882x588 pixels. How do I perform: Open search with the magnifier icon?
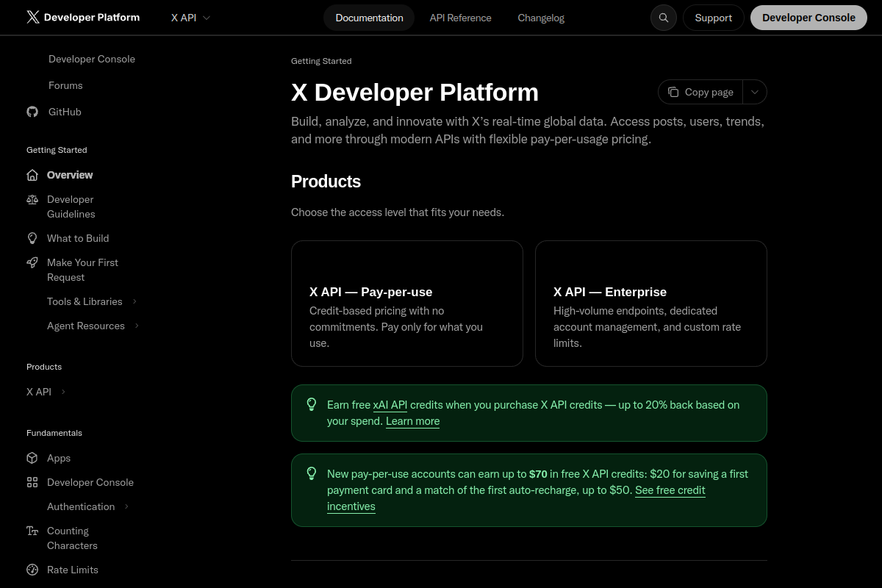point(664,18)
